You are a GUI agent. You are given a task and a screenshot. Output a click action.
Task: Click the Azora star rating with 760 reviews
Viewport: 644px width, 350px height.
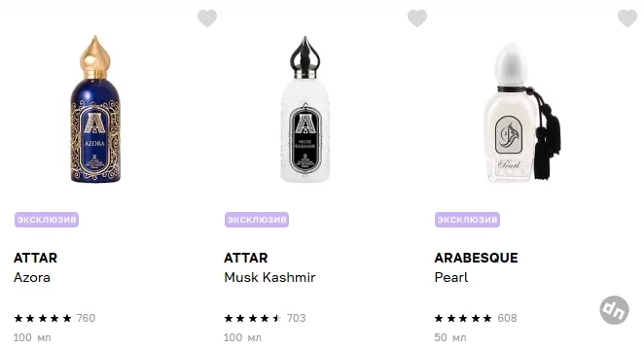pos(54,318)
